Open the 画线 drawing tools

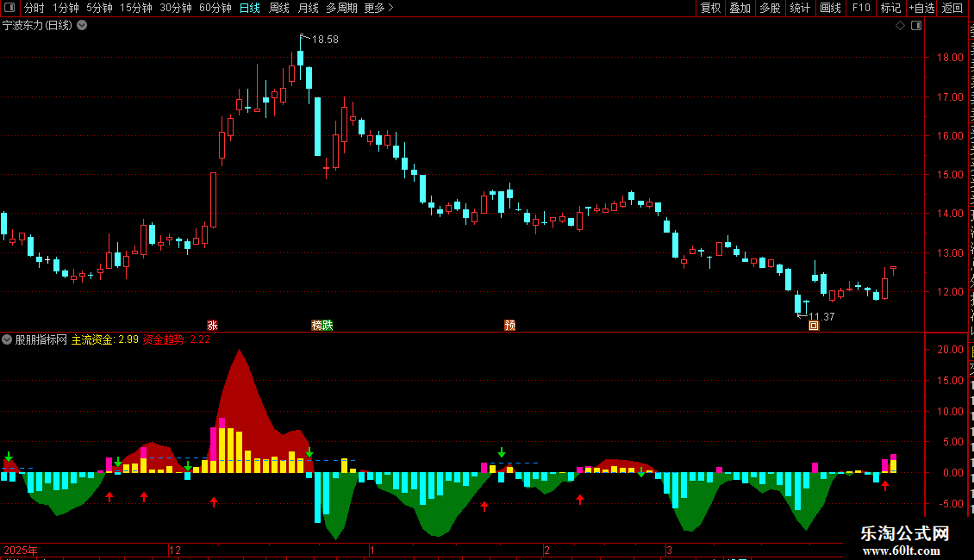[831, 8]
